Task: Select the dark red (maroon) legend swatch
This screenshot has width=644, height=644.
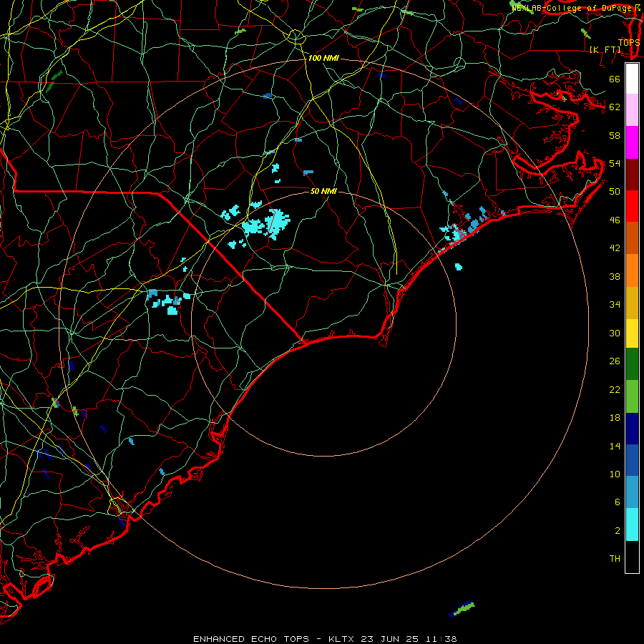Action: click(x=632, y=174)
